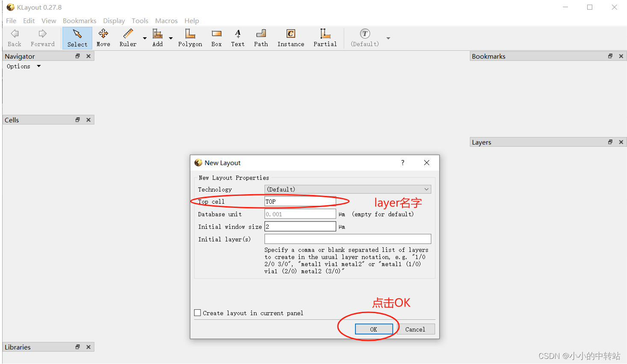Viewport: 627px width, 364px height.
Task: Select the Path drawing tool
Action: 261,38
